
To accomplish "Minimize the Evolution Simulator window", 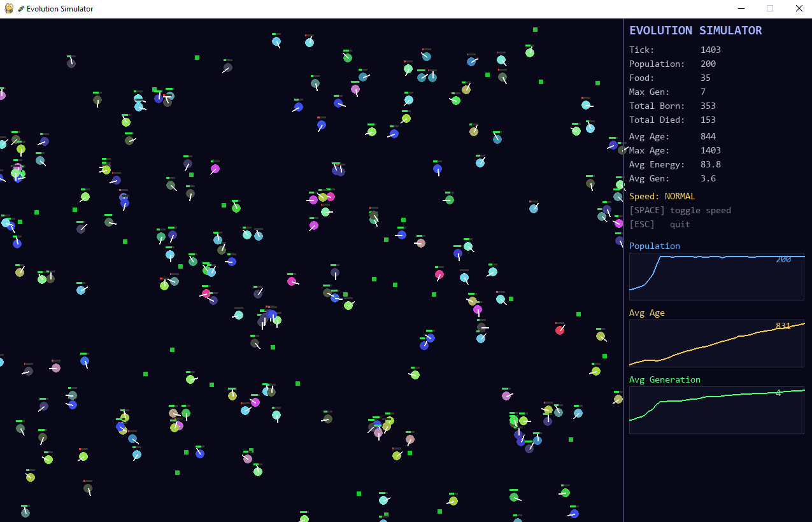I will 741,9.
